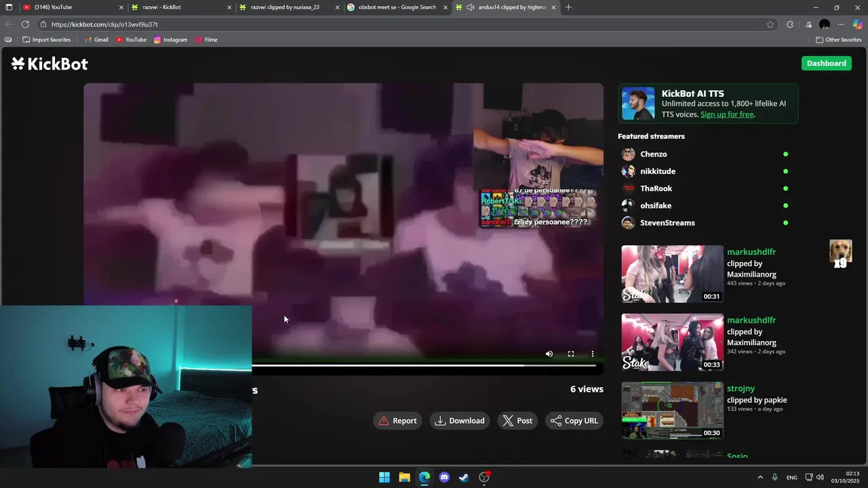Screen dimensions: 868x488
Task: Enter fullscreen on the video player
Action: (571, 354)
